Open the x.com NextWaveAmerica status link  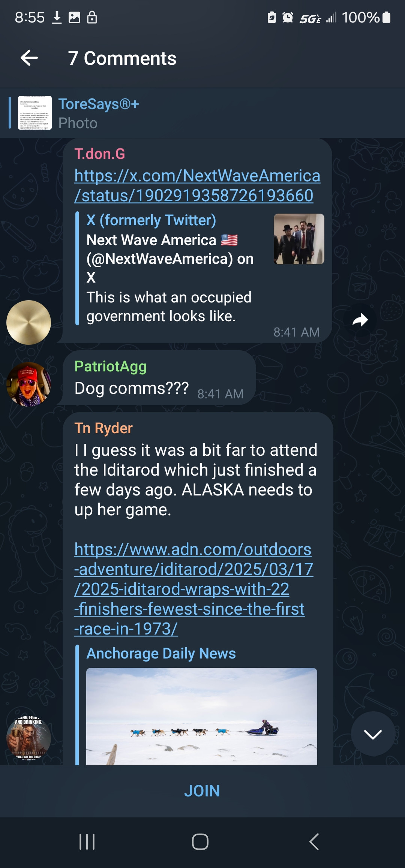point(197,186)
